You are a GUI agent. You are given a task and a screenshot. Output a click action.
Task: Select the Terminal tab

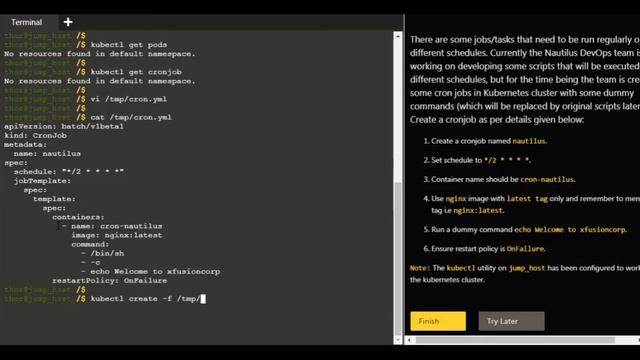pos(27,22)
